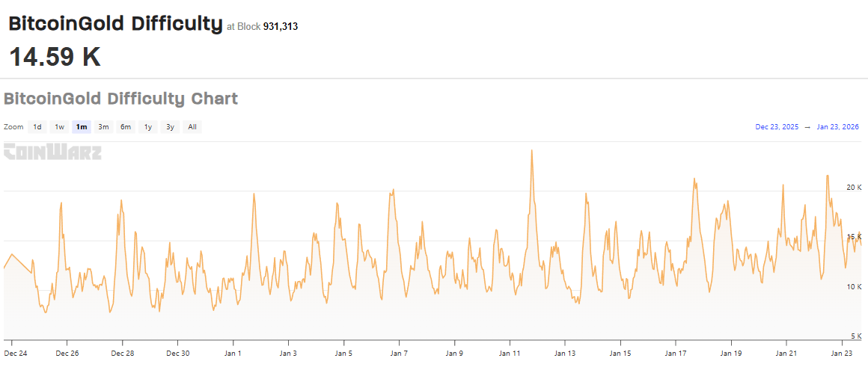Image resolution: width=868 pixels, height=367 pixels.
Task: Click the 10 K y-axis label
Action: 855,286
